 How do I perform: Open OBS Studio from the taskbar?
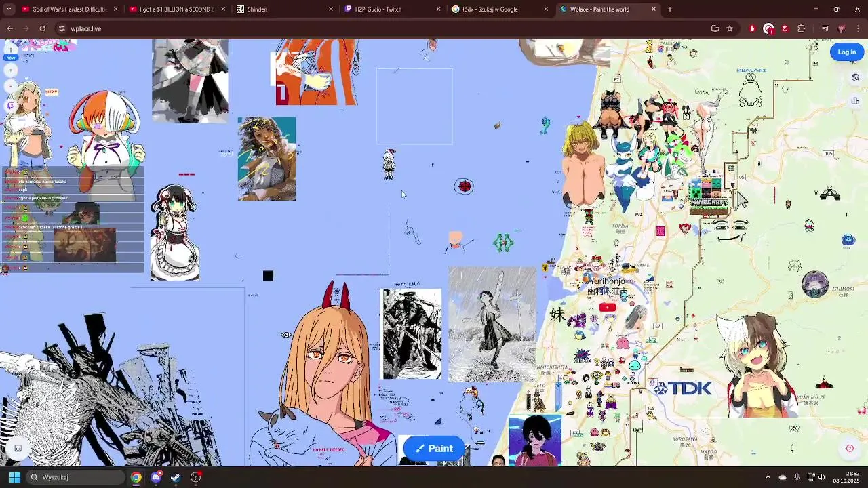[196, 477]
